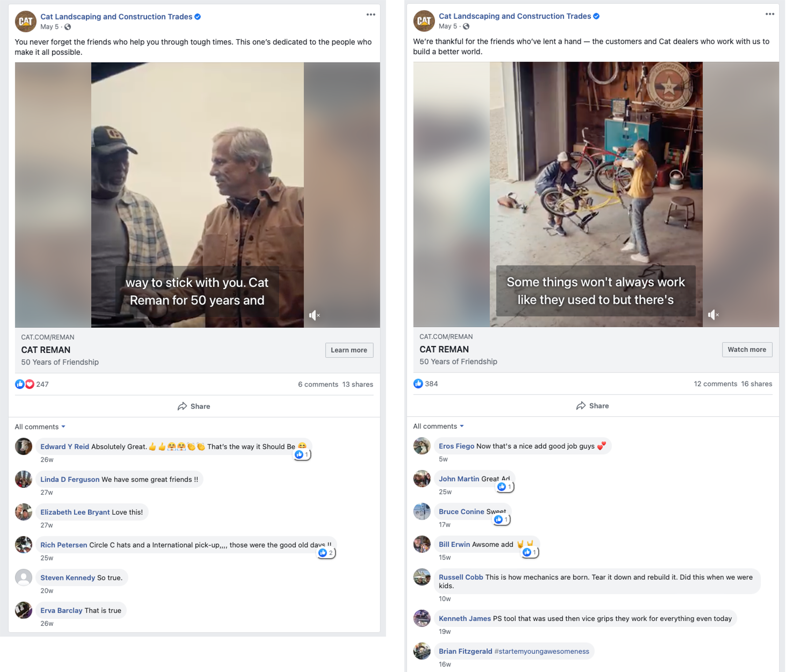
Task: Click the May 5 timestamp on right post
Action: (448, 27)
